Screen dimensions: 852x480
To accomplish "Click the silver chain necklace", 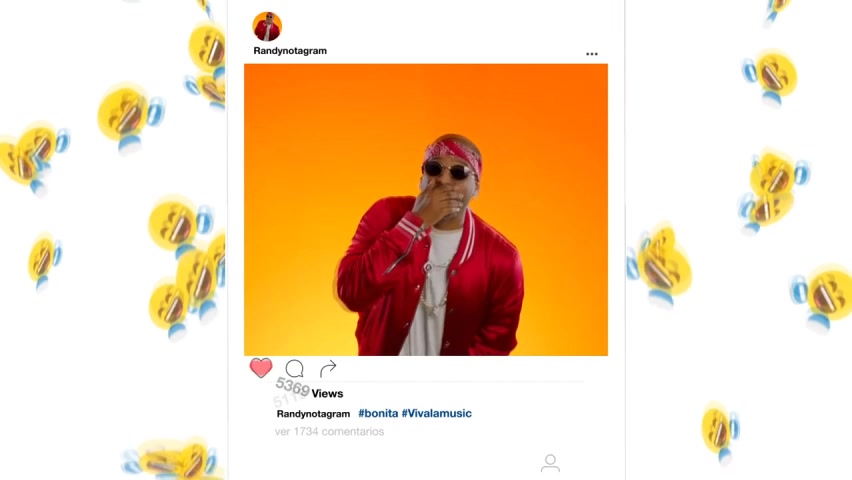I will click(437, 283).
